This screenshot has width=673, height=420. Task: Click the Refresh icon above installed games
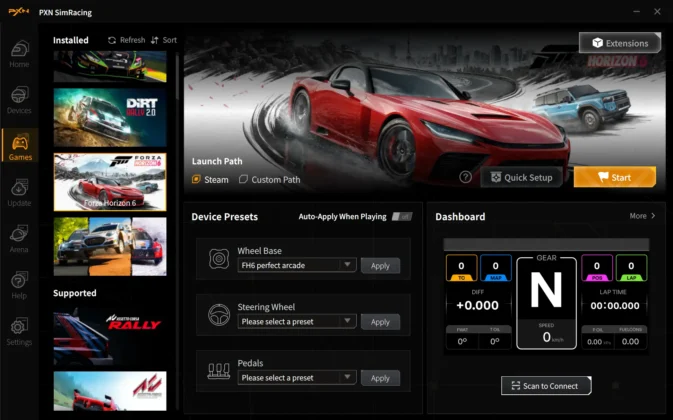point(112,40)
